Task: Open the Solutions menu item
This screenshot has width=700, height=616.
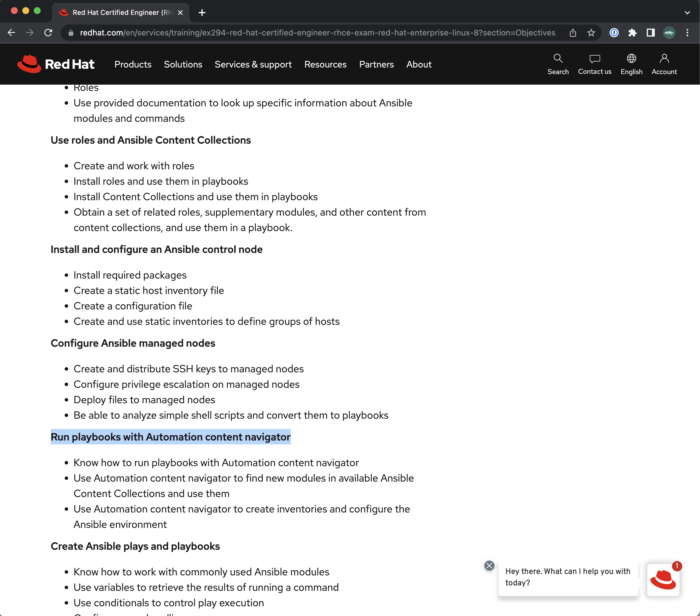Action: (x=183, y=64)
